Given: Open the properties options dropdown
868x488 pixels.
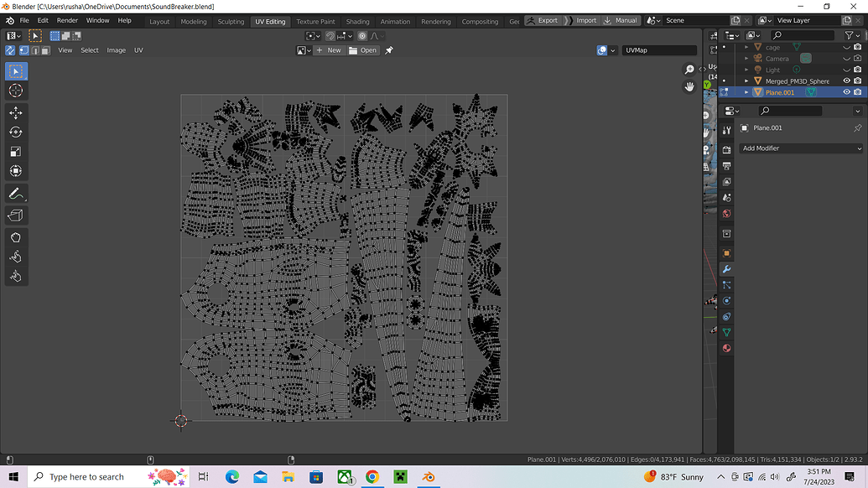Looking at the screenshot, I should 857,111.
